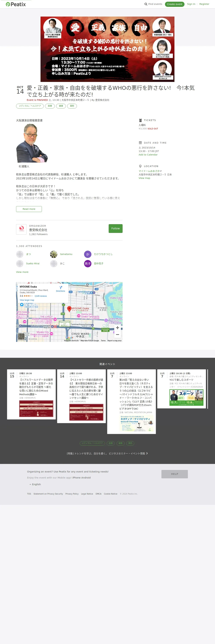
Task: Select the 健康 tag under the title
Action: pyautogui.click(x=61, y=106)
